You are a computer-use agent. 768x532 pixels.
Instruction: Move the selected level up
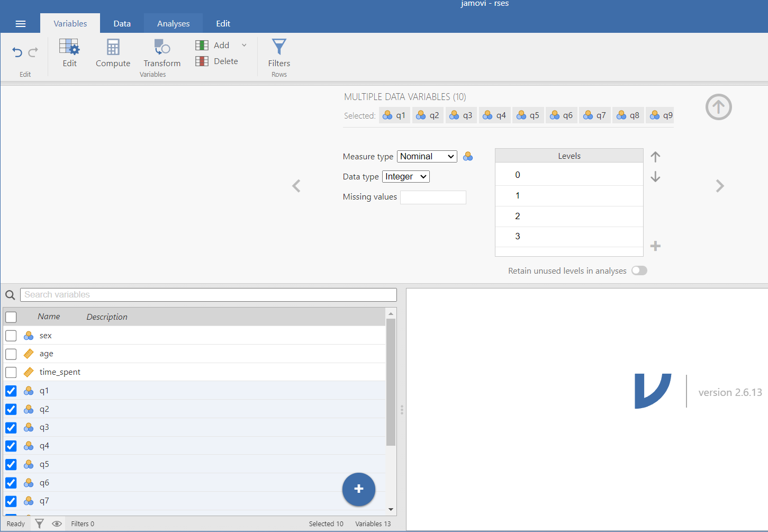click(655, 157)
